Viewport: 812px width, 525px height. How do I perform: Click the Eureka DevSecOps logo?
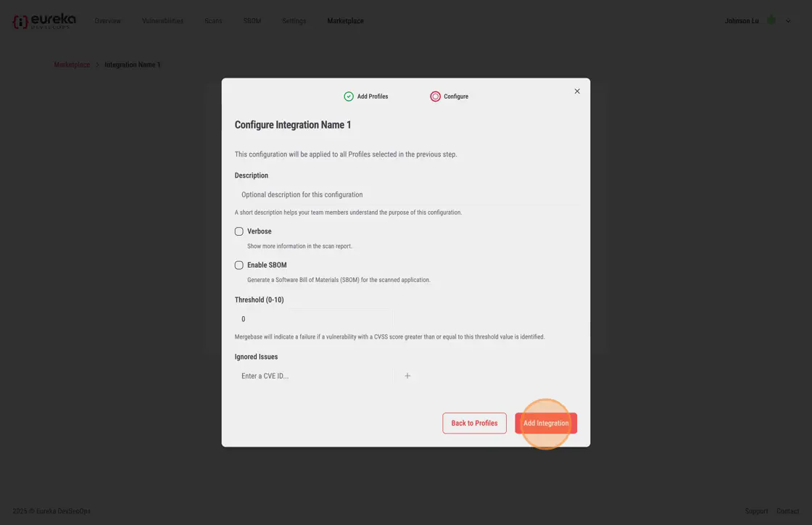(x=44, y=21)
